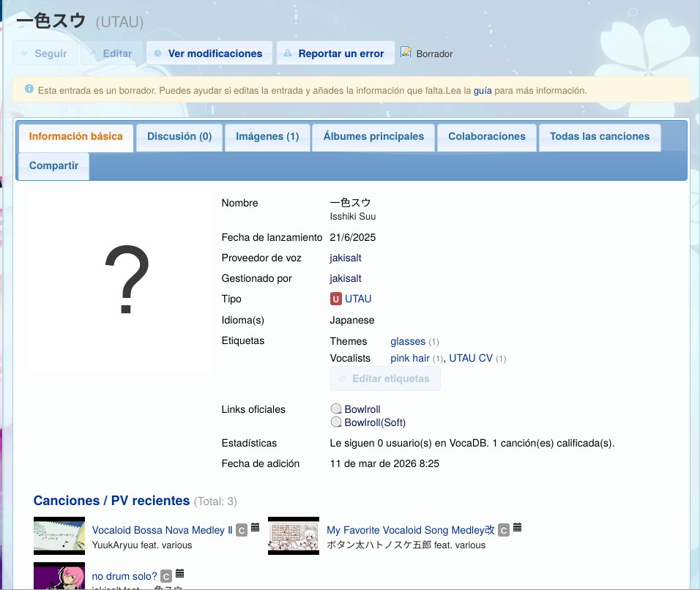Open the pink hair tag
Image resolution: width=700 pixels, height=590 pixels.
(410, 359)
